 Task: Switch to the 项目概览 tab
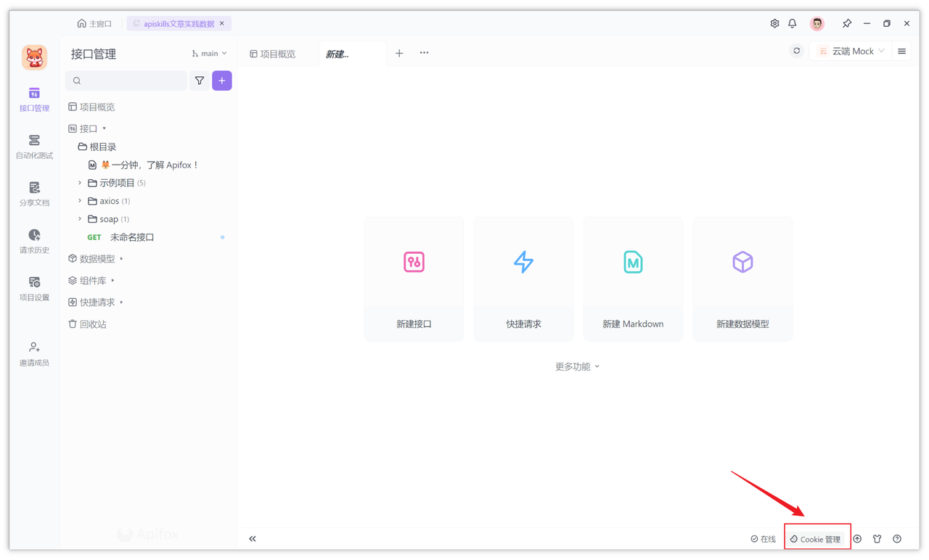pyautogui.click(x=272, y=54)
